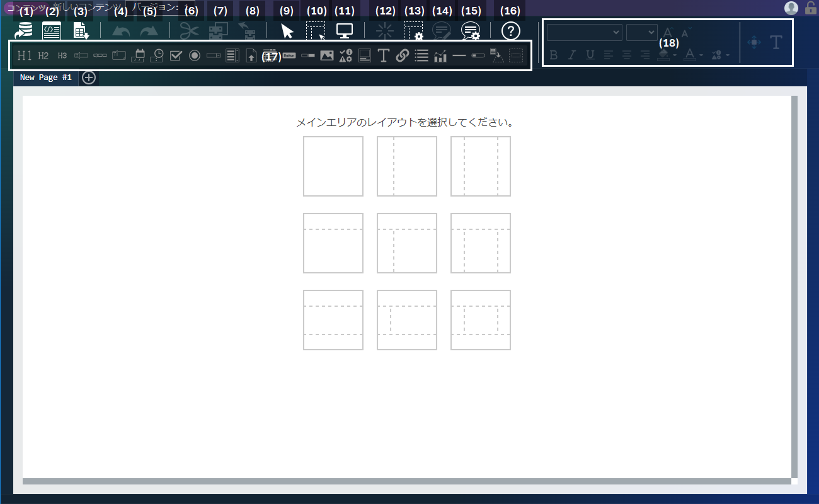Choose header and footer single-area layout
The width and height of the screenshot is (819, 504).
333,320
